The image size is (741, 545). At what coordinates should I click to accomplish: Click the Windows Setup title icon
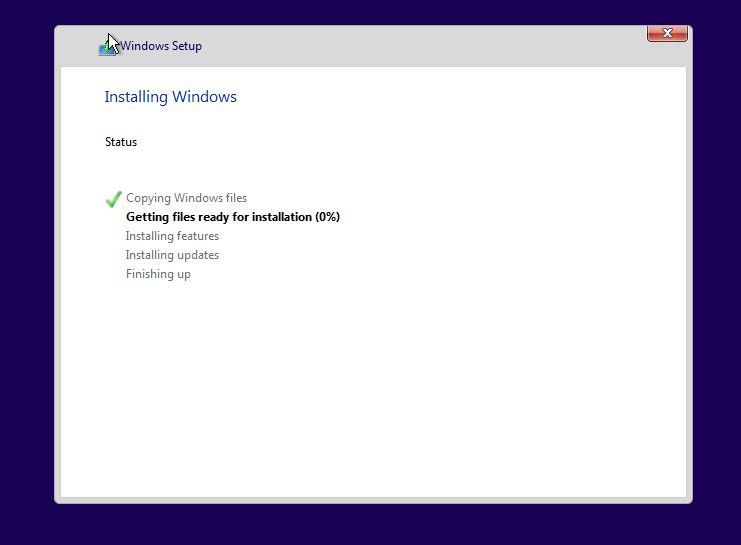click(108, 47)
